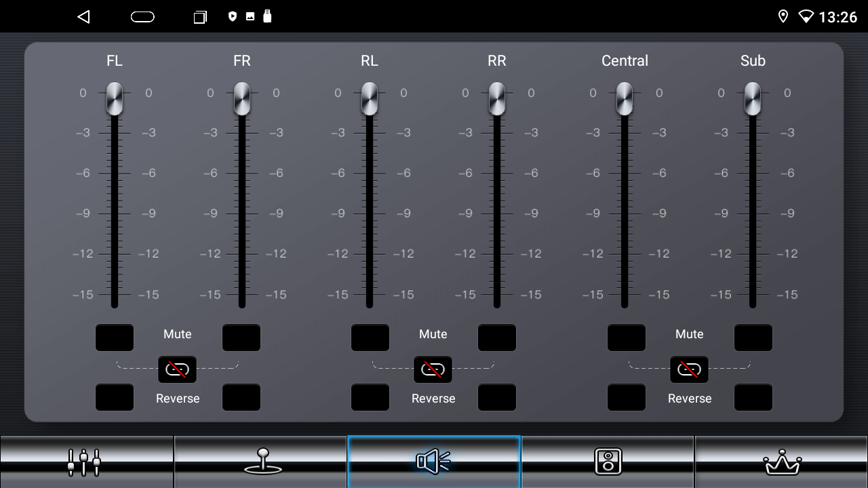This screenshot has height=488, width=868.
Task: Open the crown premium tab
Action: pos(781,462)
